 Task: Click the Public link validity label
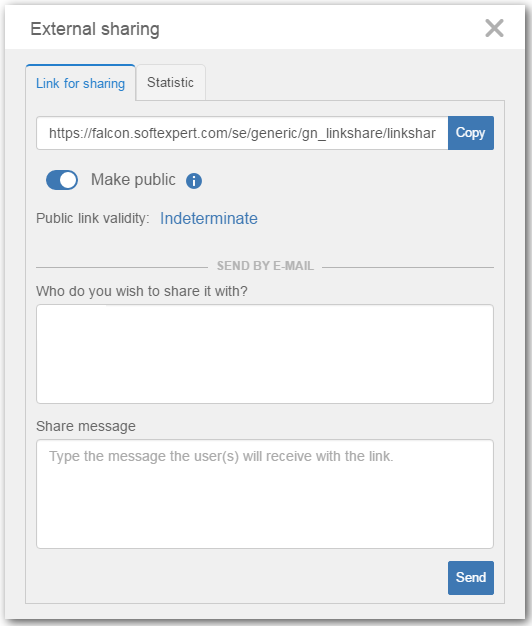(93, 218)
